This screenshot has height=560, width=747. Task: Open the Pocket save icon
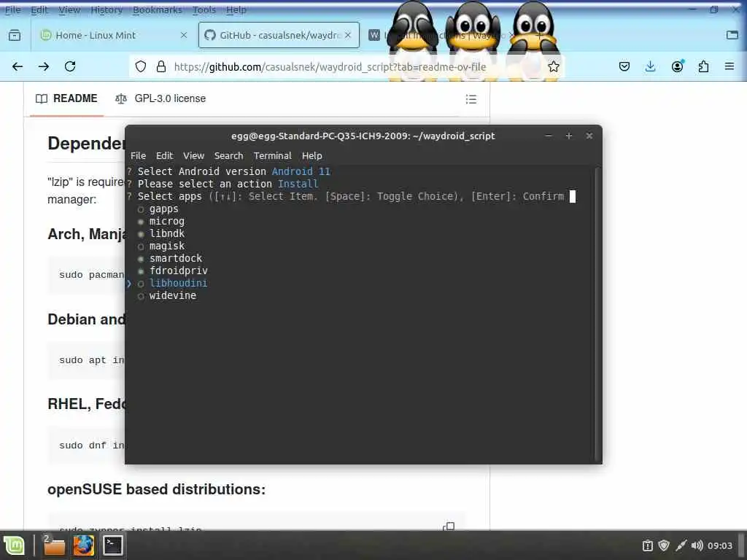point(624,66)
